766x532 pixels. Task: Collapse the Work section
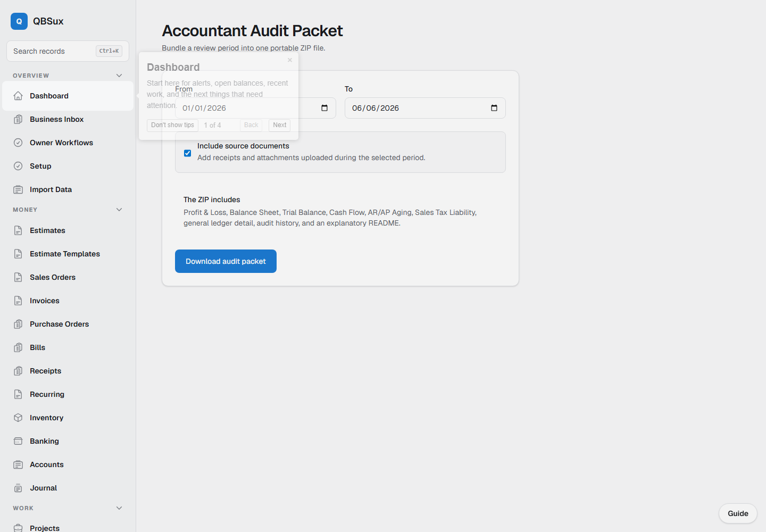[119, 508]
